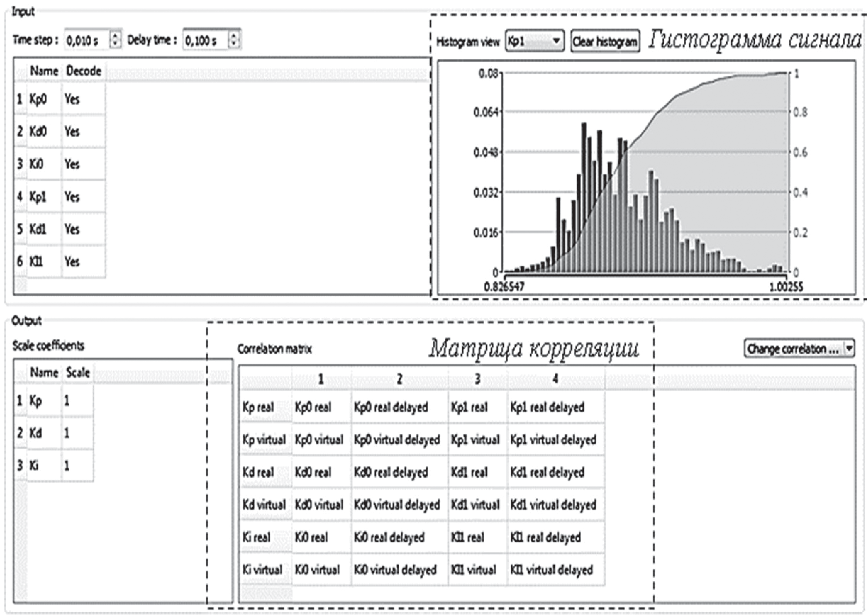Select the Kp0 row in Input table
The height and width of the screenshot is (616, 867).
(x=38, y=99)
